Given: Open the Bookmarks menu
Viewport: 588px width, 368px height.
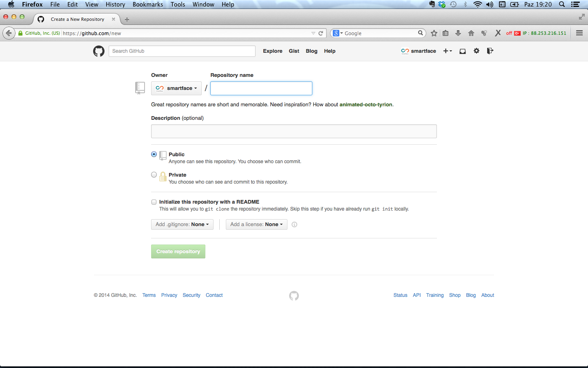Looking at the screenshot, I should pos(148,4).
